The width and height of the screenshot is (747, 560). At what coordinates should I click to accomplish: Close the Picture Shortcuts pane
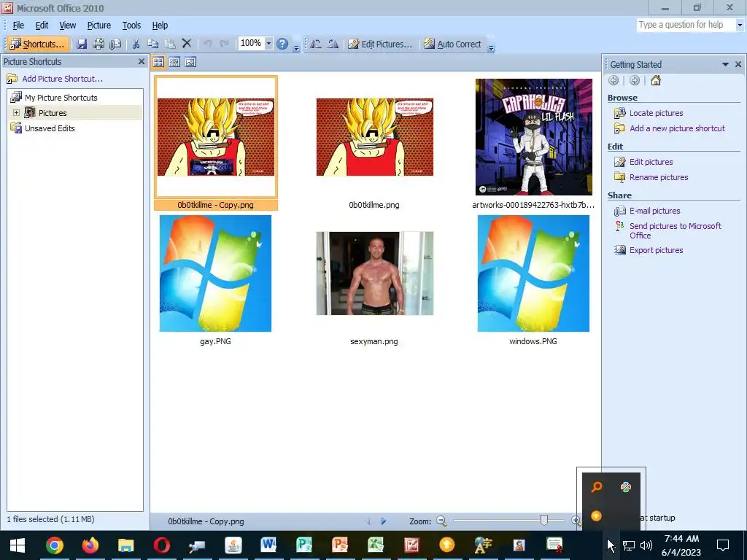point(141,61)
